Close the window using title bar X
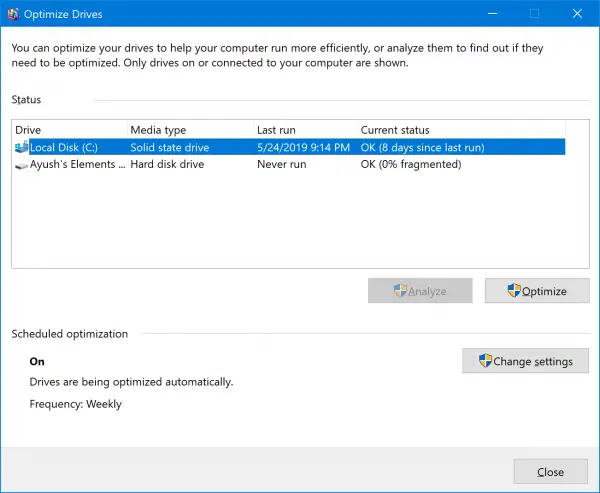Viewport: 600px width, 493px height. pyautogui.click(x=576, y=15)
